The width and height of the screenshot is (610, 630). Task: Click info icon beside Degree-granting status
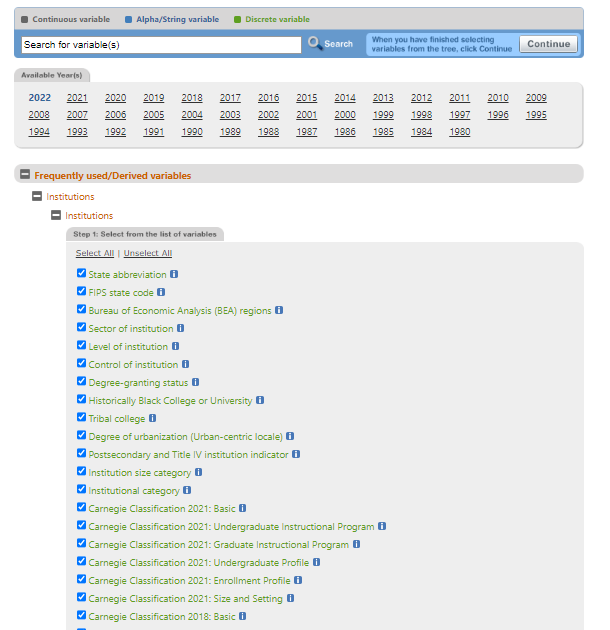pyautogui.click(x=196, y=382)
